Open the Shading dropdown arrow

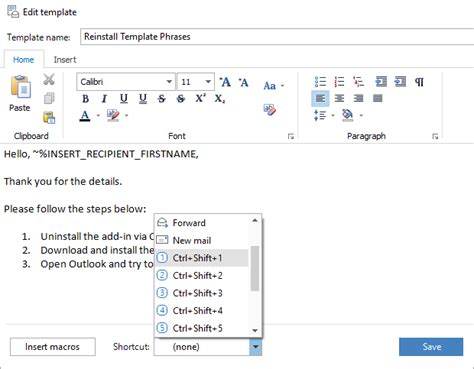pyautogui.click(x=361, y=116)
